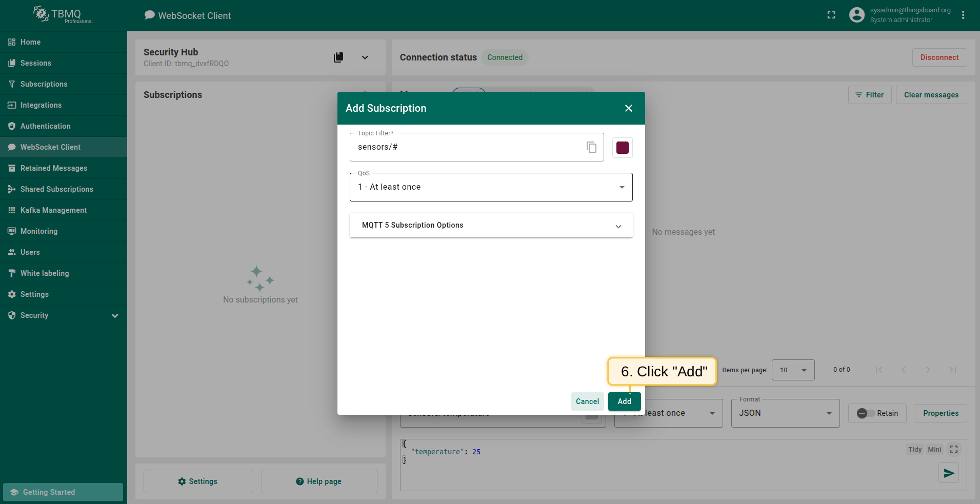
Task: Pick the subscription color swatch
Action: click(x=622, y=148)
